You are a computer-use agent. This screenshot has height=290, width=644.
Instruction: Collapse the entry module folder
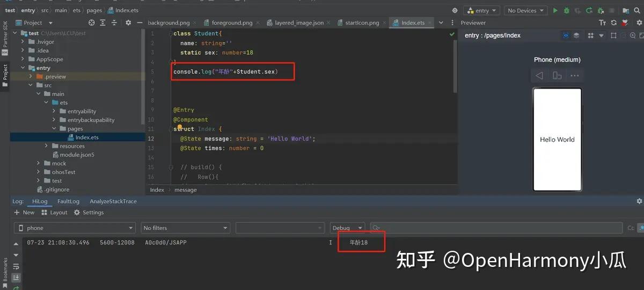coord(23,68)
